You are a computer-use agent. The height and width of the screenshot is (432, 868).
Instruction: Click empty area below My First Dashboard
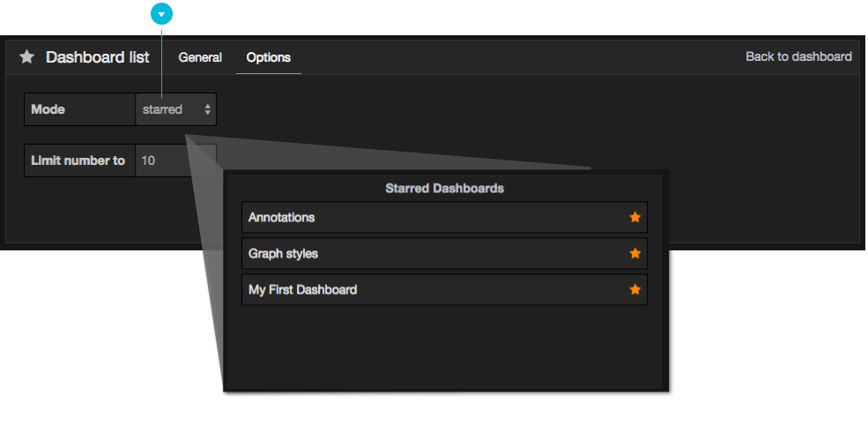(444, 346)
